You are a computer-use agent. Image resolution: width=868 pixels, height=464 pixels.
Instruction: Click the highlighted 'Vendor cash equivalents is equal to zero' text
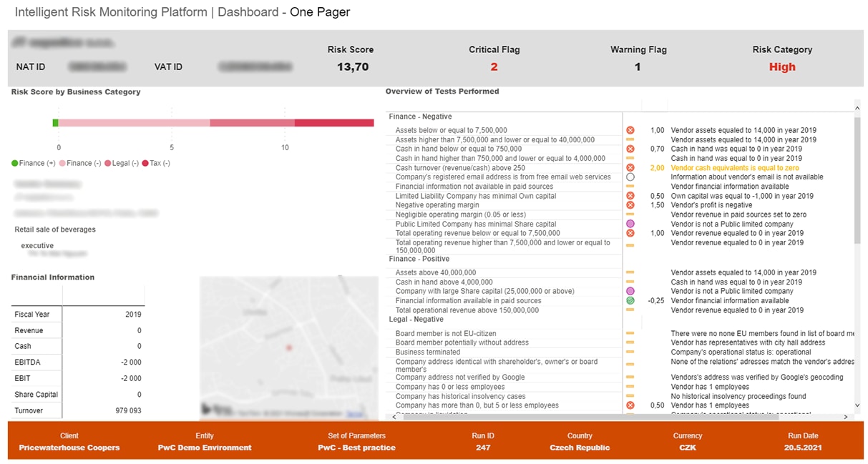coord(735,168)
